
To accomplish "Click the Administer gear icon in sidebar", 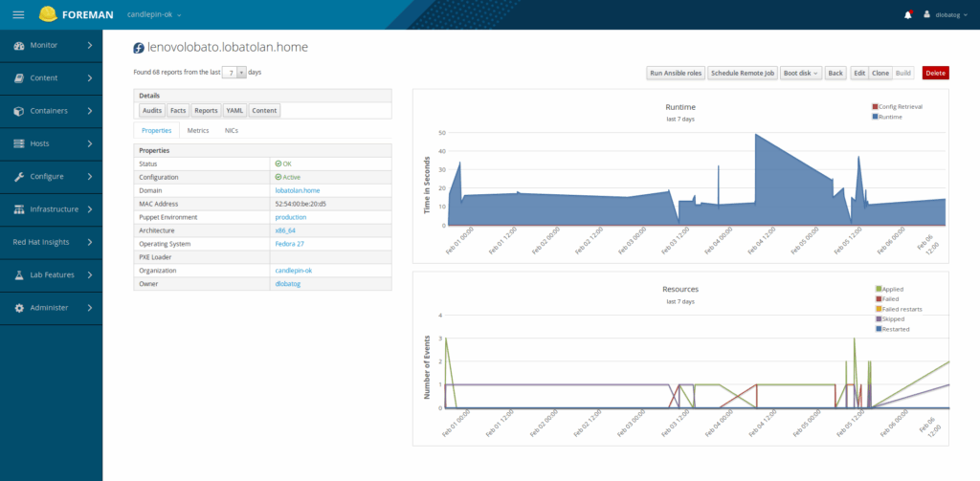I will (19, 308).
